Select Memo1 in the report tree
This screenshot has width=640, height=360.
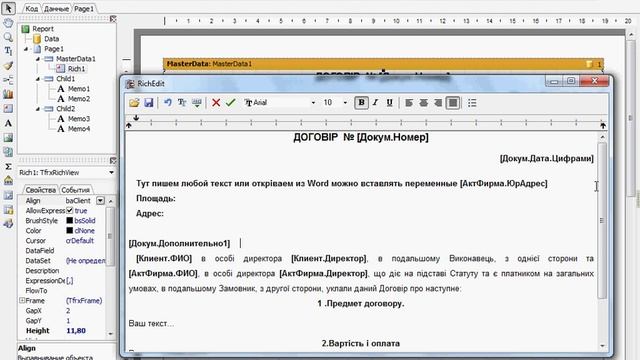[79, 89]
